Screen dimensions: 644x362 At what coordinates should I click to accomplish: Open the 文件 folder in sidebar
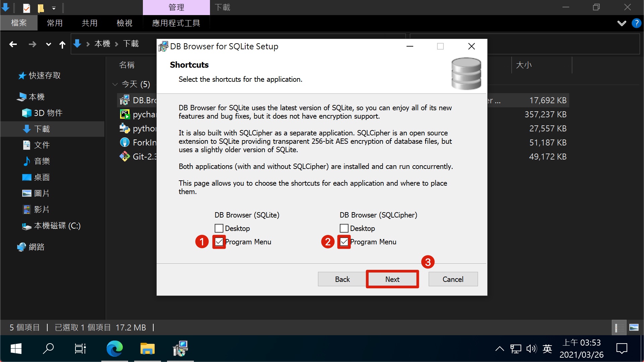coord(36,145)
